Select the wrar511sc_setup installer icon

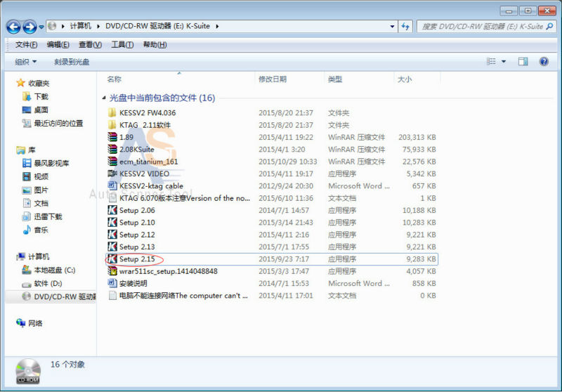112,271
